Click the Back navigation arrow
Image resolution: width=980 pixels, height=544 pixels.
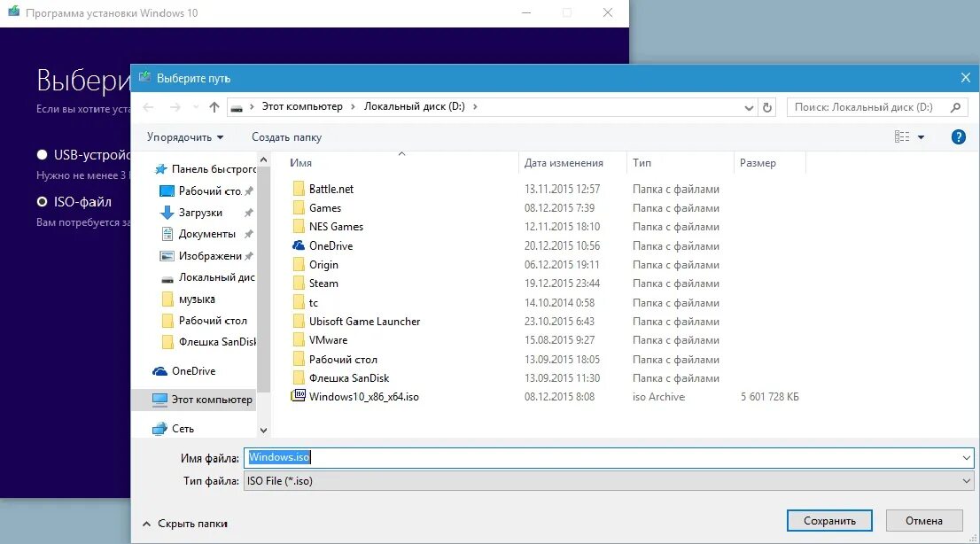[148, 107]
